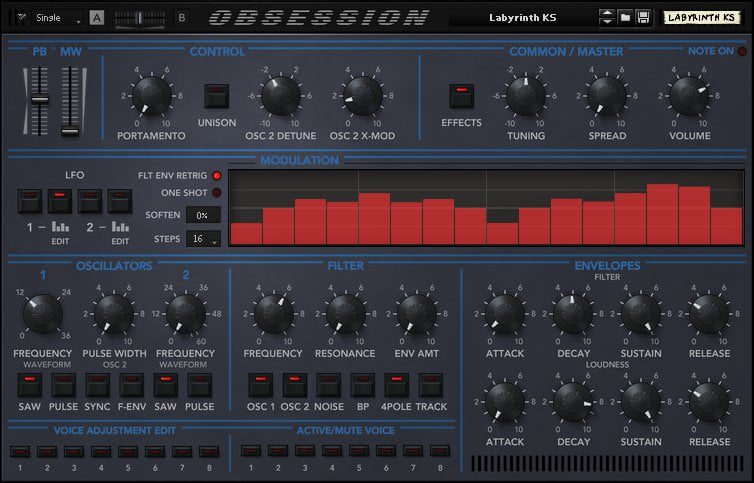This screenshot has width=754, height=483.
Task: Select voice adjustment edit button 5
Action: point(128,451)
